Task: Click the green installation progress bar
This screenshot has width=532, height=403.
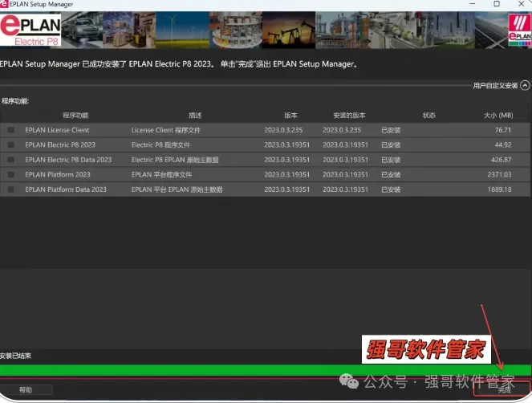Action: point(266,370)
